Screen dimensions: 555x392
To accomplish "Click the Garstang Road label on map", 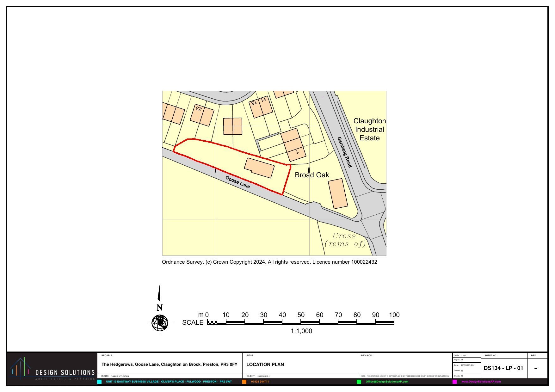I will [344, 152].
